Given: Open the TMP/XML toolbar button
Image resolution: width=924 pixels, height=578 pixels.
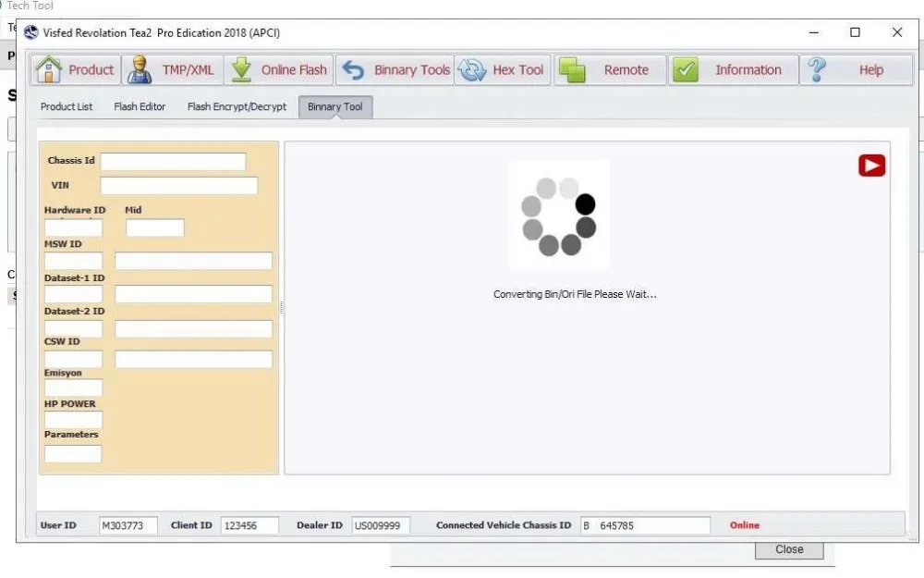Looking at the screenshot, I should click(173, 69).
